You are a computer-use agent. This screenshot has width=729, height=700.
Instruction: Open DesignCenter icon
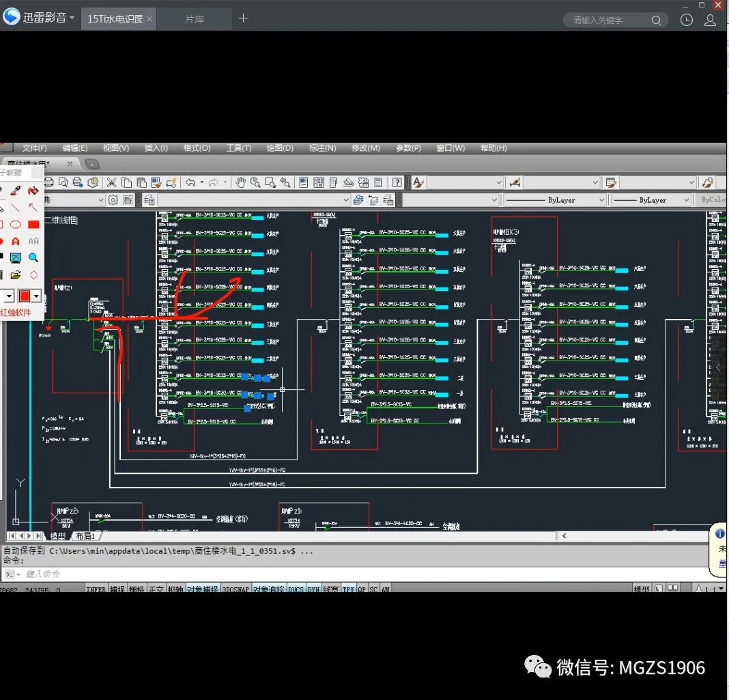point(319,182)
